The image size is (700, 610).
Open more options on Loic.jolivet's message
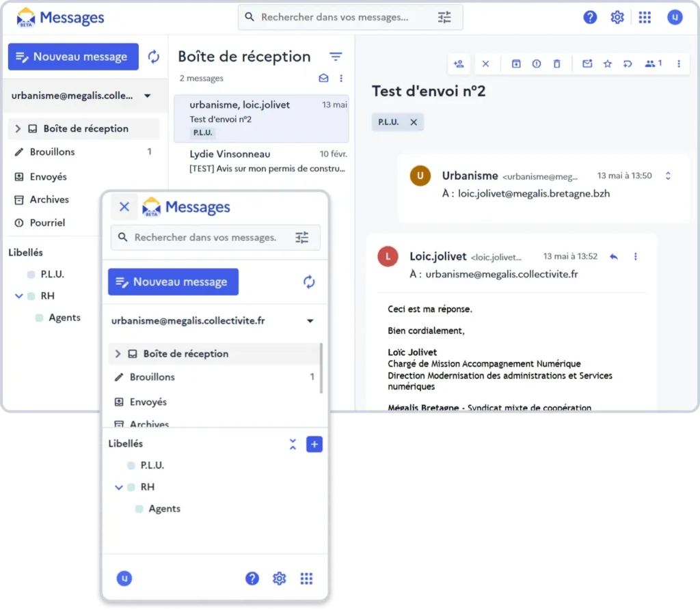point(635,257)
